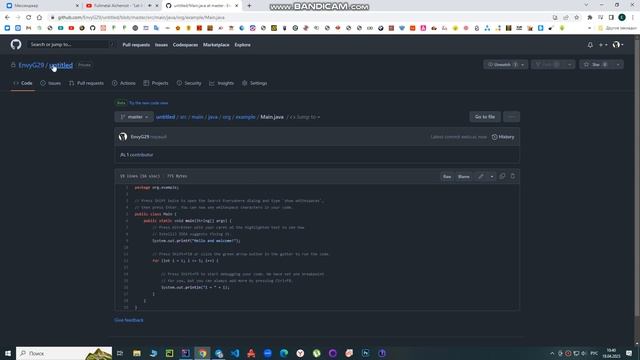Open the 'src' breadcrumb folder
The image size is (640, 360).
coord(183,117)
